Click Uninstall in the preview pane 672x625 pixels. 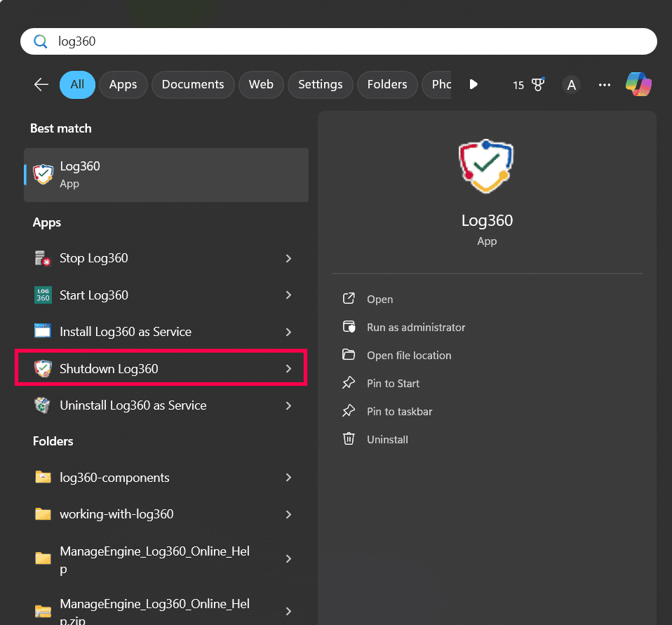click(387, 439)
